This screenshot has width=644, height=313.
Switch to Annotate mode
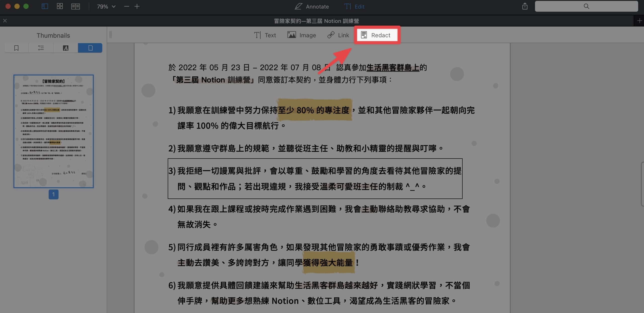point(312,7)
